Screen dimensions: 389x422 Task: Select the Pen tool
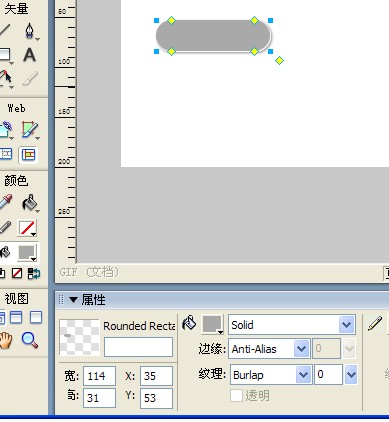pyautogui.click(x=30, y=31)
